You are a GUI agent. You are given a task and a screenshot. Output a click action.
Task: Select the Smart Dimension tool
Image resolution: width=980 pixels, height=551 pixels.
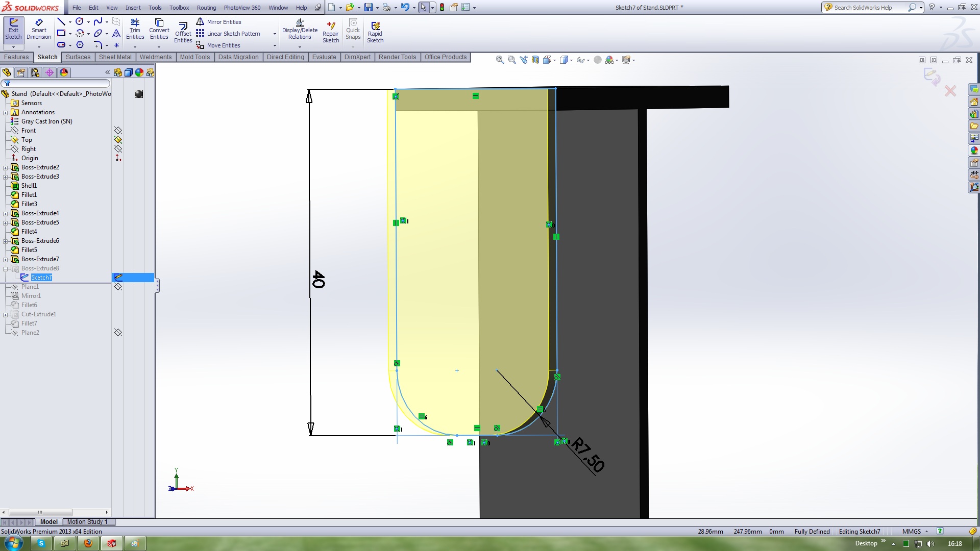tap(39, 29)
